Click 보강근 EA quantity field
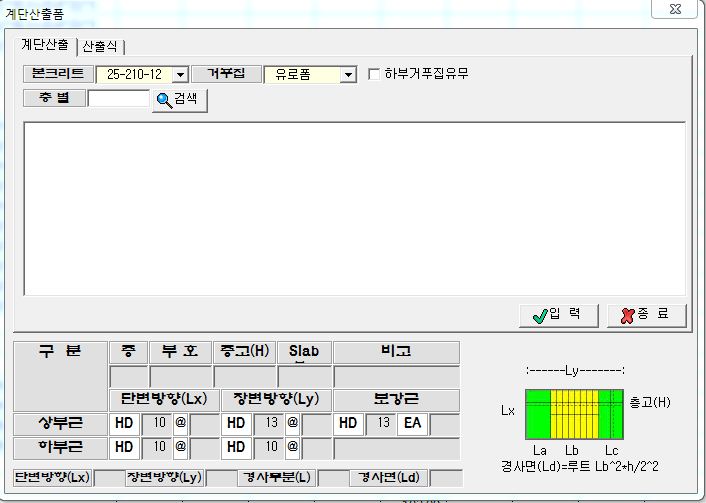The image size is (706, 503). (x=444, y=425)
